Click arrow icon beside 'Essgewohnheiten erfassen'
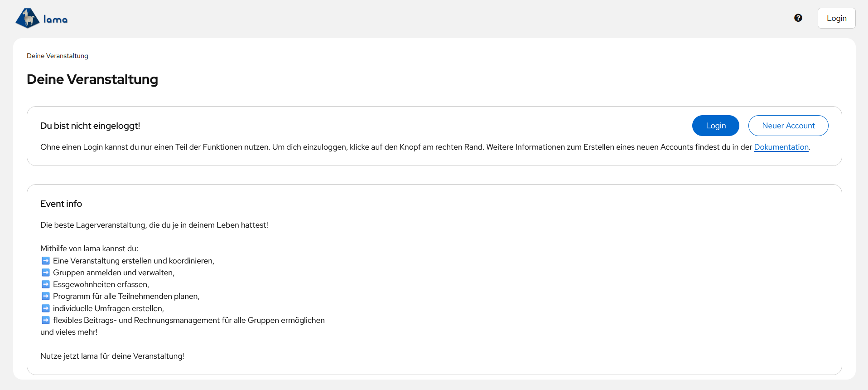Screen dimensions: 868x390 click(x=46, y=284)
